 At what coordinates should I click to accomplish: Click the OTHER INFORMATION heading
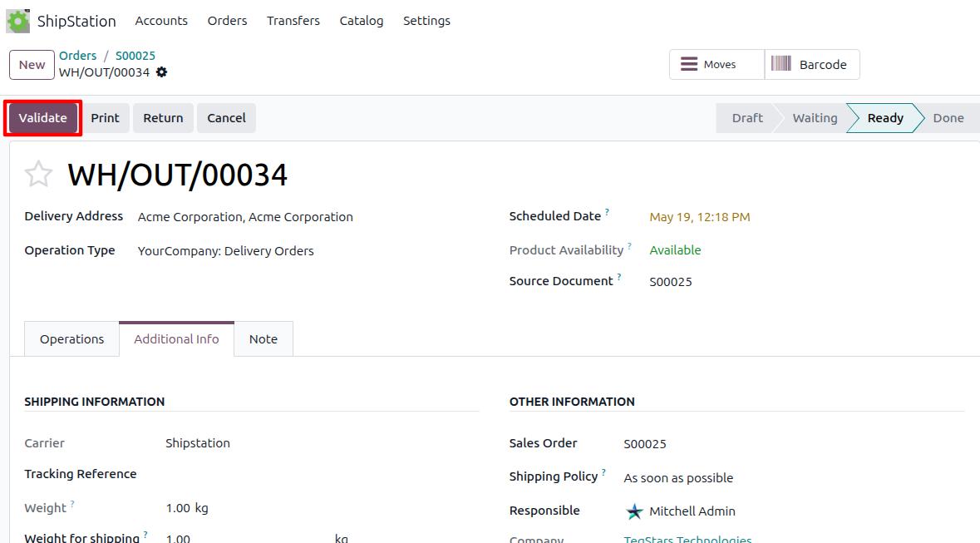pos(572,402)
